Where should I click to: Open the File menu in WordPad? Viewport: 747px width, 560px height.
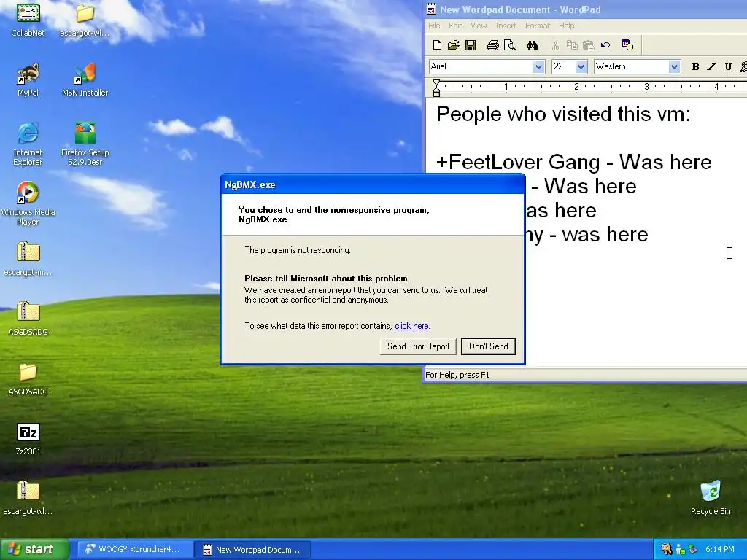[x=434, y=26]
